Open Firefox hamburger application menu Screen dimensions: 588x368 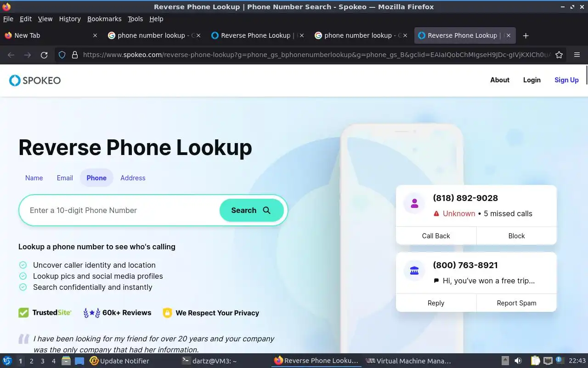coord(577,55)
